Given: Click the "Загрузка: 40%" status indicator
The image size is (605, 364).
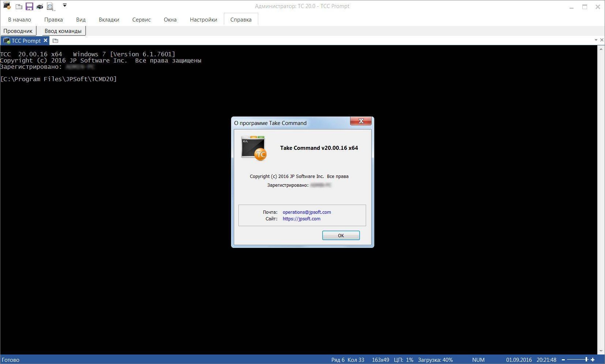Looking at the screenshot, I should 435,360.
